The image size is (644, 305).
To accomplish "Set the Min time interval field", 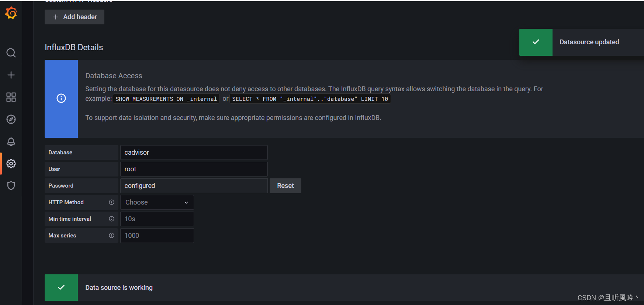I will tap(157, 219).
